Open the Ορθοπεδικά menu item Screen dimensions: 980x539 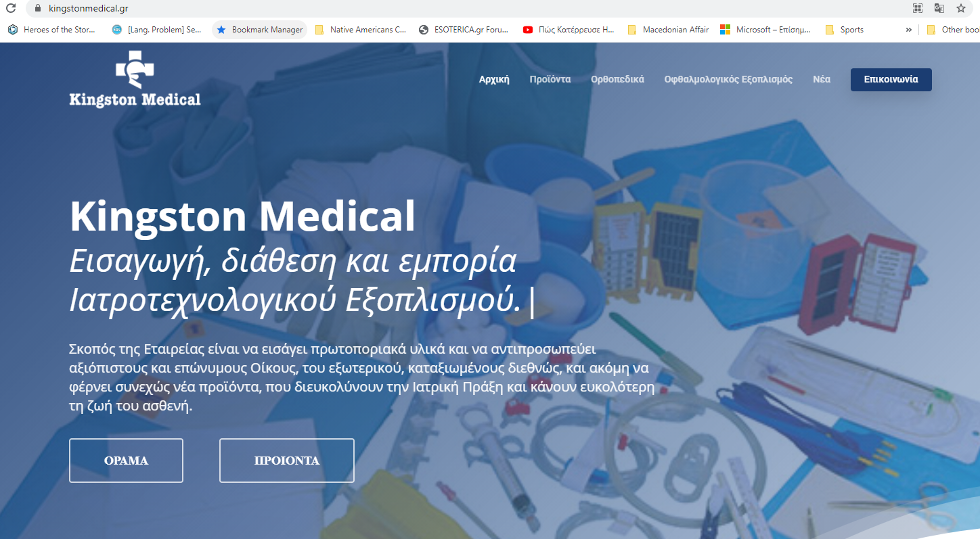point(617,79)
